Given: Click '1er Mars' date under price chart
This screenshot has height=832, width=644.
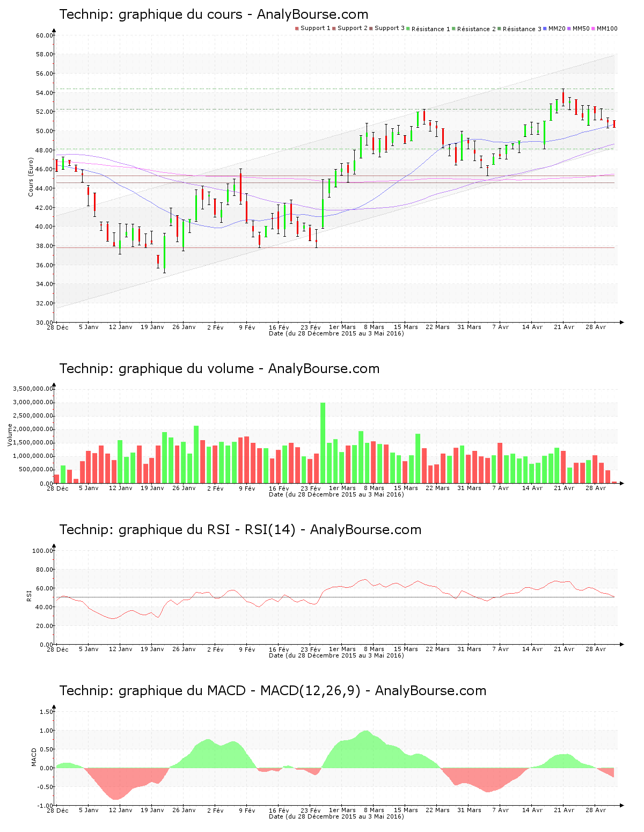Looking at the screenshot, I should point(342,327).
